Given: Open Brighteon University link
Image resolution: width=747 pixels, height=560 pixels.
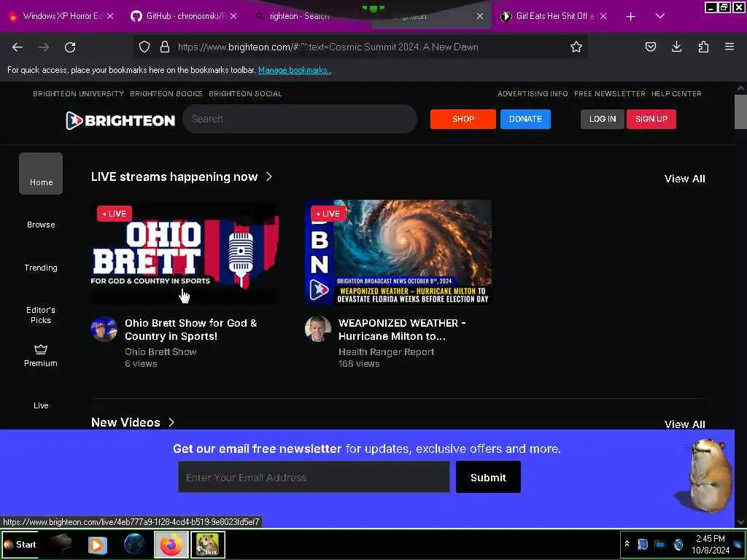Looking at the screenshot, I should pos(78,94).
